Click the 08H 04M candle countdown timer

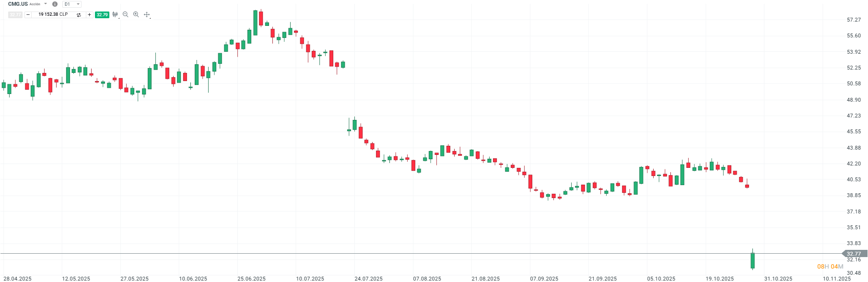[x=830, y=267]
